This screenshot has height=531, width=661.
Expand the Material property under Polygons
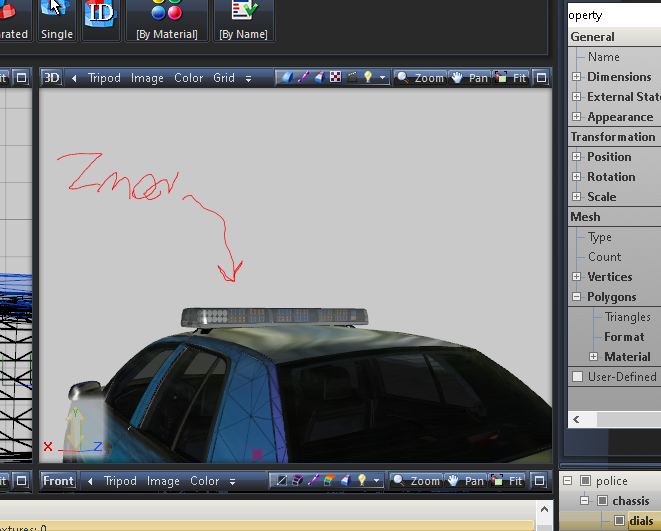(x=593, y=357)
